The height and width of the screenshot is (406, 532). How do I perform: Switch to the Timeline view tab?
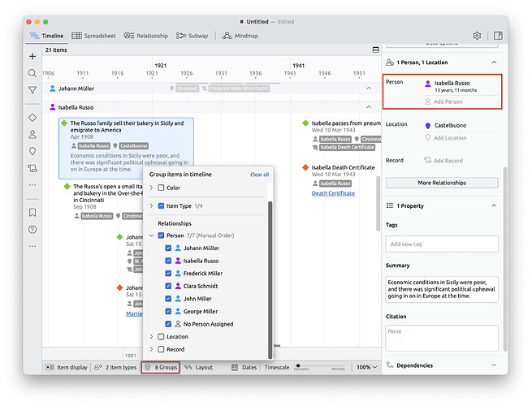46,36
